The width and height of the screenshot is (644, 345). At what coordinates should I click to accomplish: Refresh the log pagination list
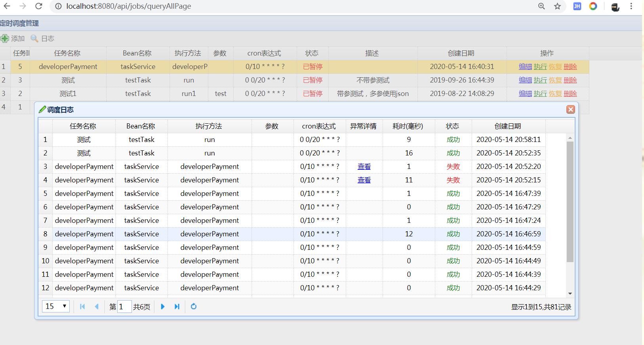(x=194, y=307)
